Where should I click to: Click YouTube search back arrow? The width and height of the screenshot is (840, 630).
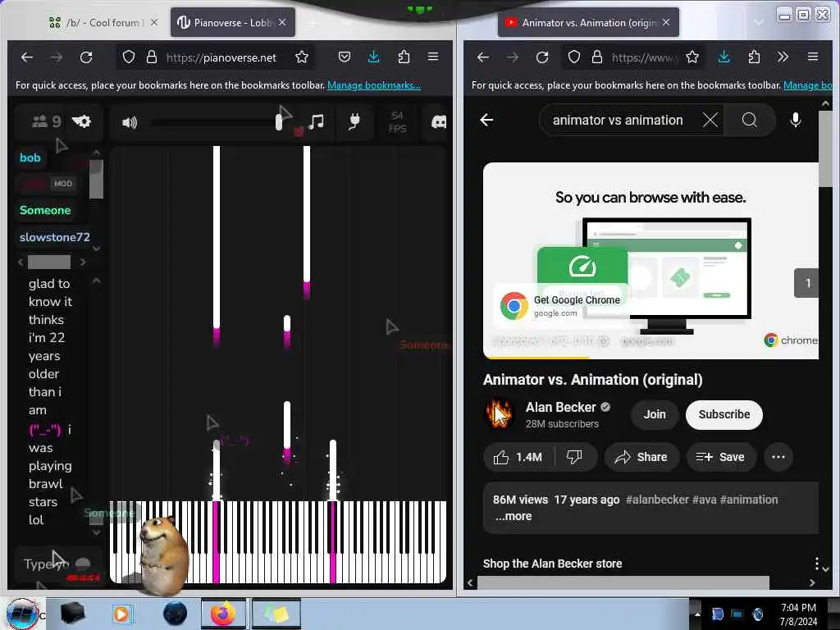tap(486, 120)
